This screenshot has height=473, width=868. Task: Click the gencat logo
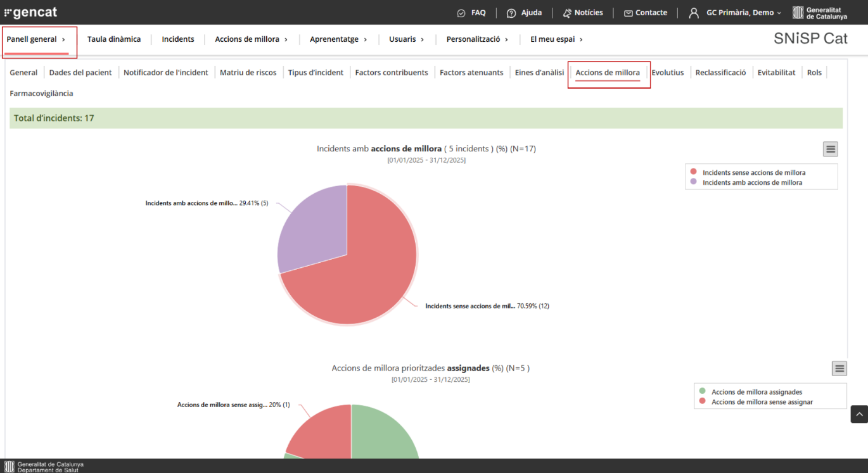coord(30,13)
